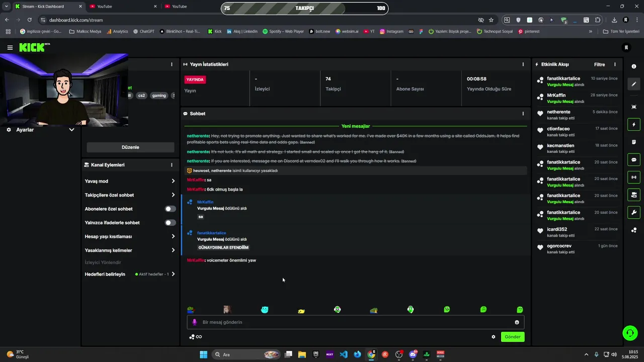Open Kanal Eylemleri three-dot menu
The height and width of the screenshot is (362, 644).
172,165
